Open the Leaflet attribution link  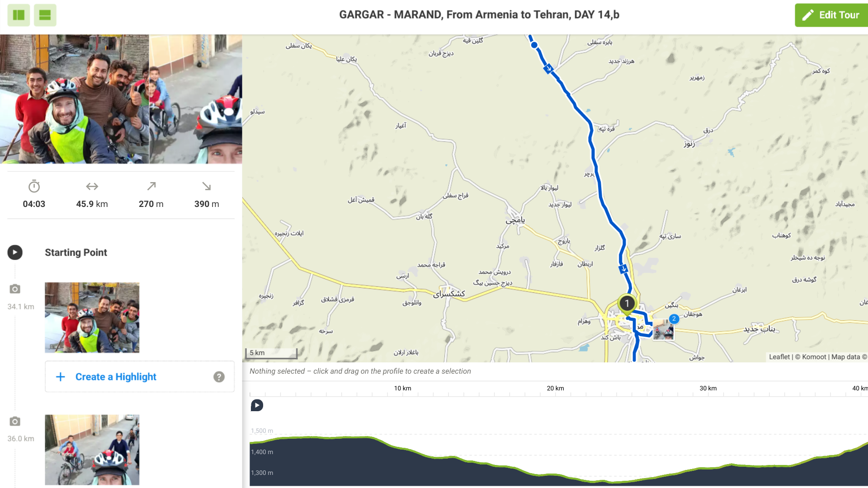coord(779,357)
